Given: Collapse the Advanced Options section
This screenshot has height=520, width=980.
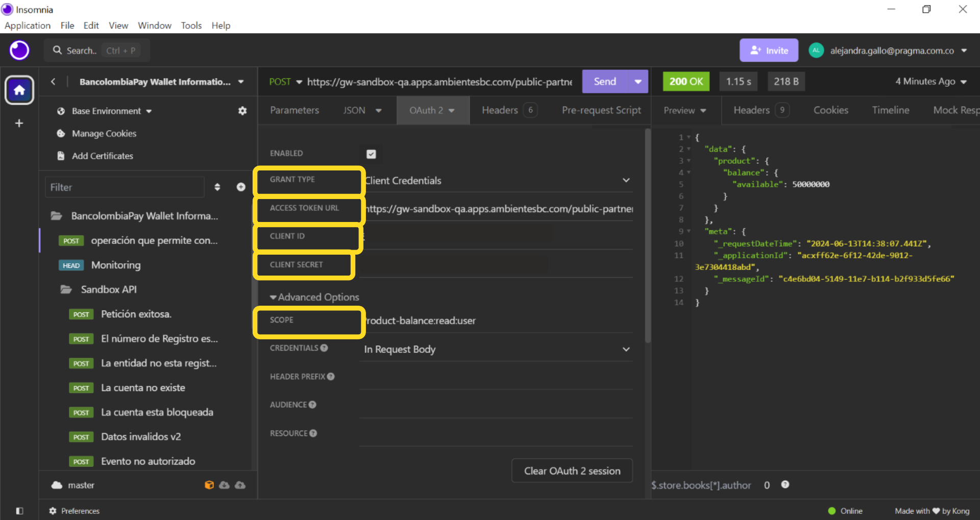Looking at the screenshot, I should pos(314,297).
